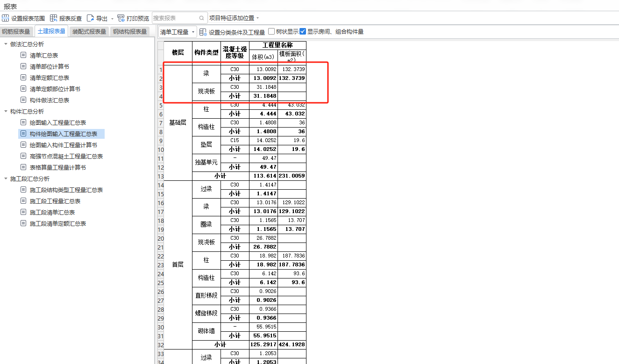Click the document icon beside 清单汇总表

[23, 55]
